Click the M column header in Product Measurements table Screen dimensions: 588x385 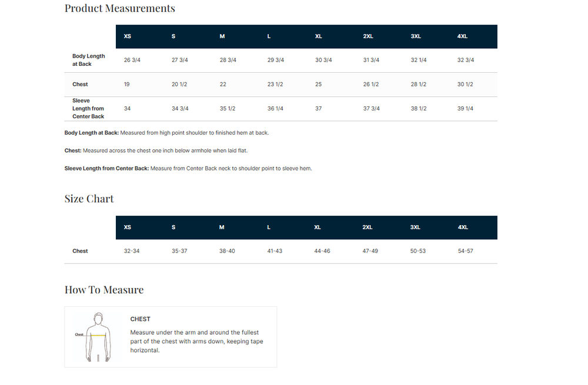coord(222,36)
